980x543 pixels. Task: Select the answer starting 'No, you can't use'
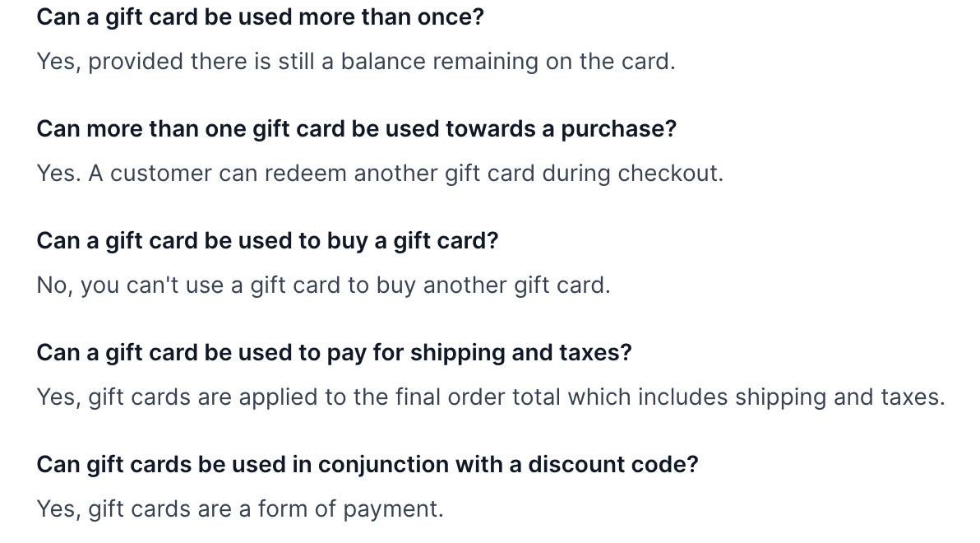(324, 285)
